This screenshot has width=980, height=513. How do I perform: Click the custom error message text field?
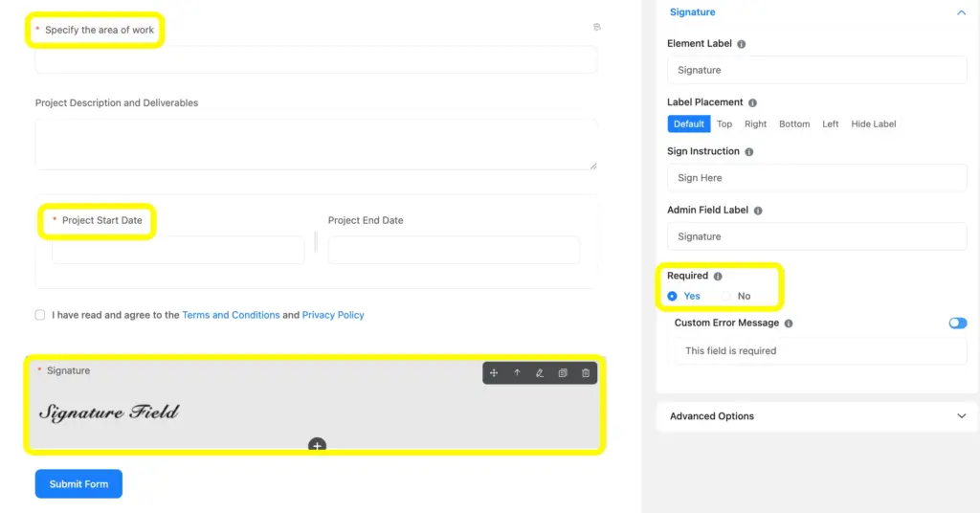[820, 351]
